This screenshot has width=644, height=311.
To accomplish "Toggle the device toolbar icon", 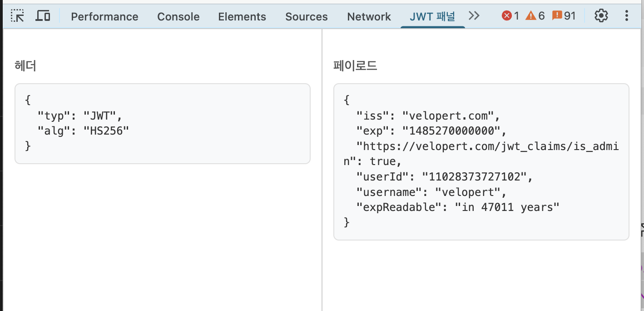I will [43, 16].
